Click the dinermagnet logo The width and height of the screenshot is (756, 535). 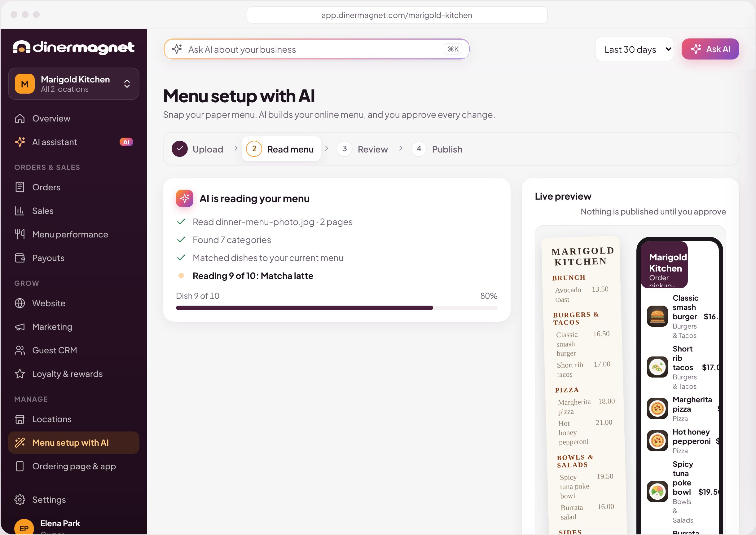73,47
